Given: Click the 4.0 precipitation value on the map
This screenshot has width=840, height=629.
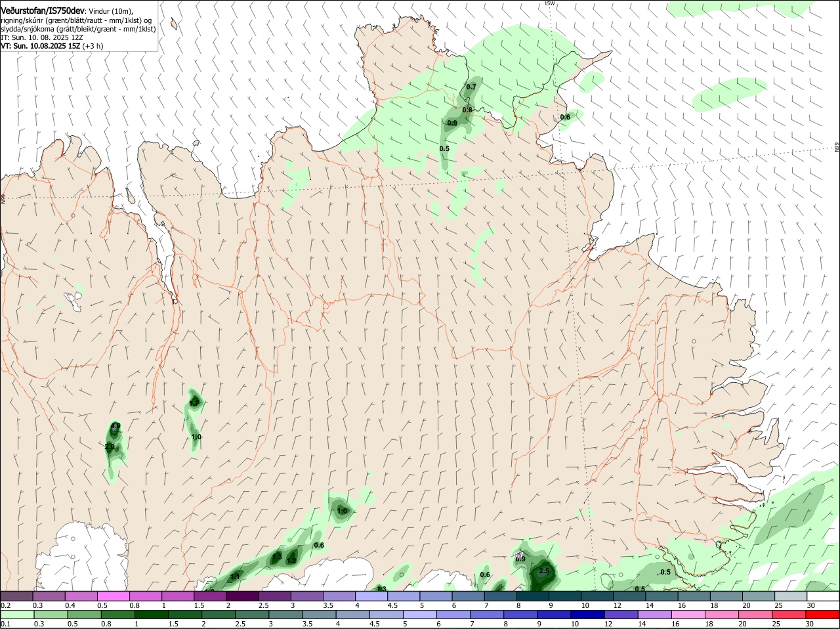Looking at the screenshot, I should click(x=115, y=426).
